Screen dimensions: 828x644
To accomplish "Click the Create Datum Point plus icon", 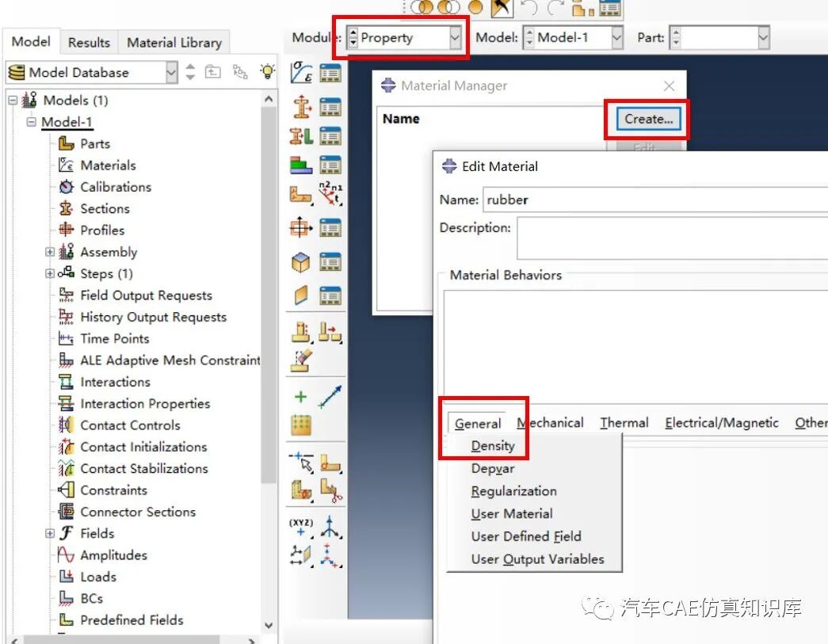I will [x=300, y=396].
